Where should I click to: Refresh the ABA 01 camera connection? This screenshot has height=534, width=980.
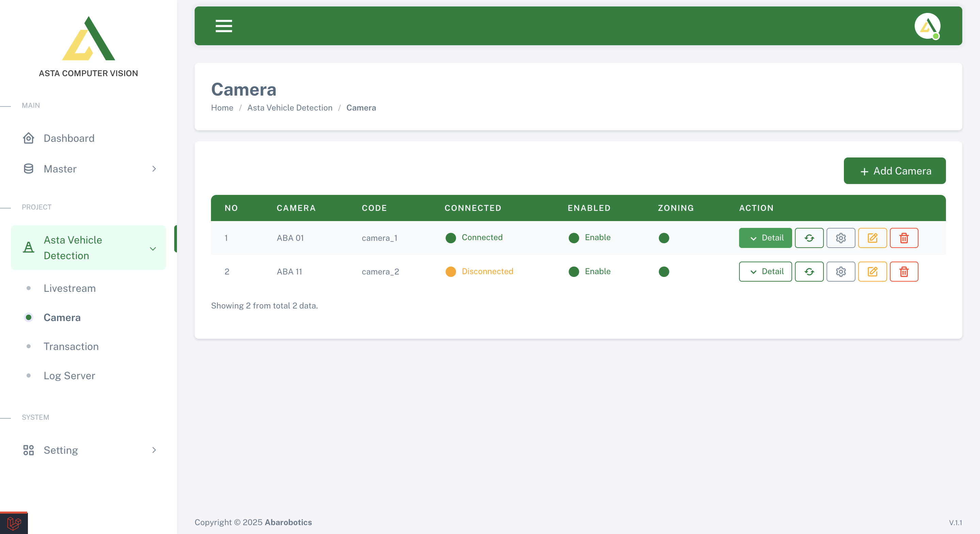tap(809, 238)
